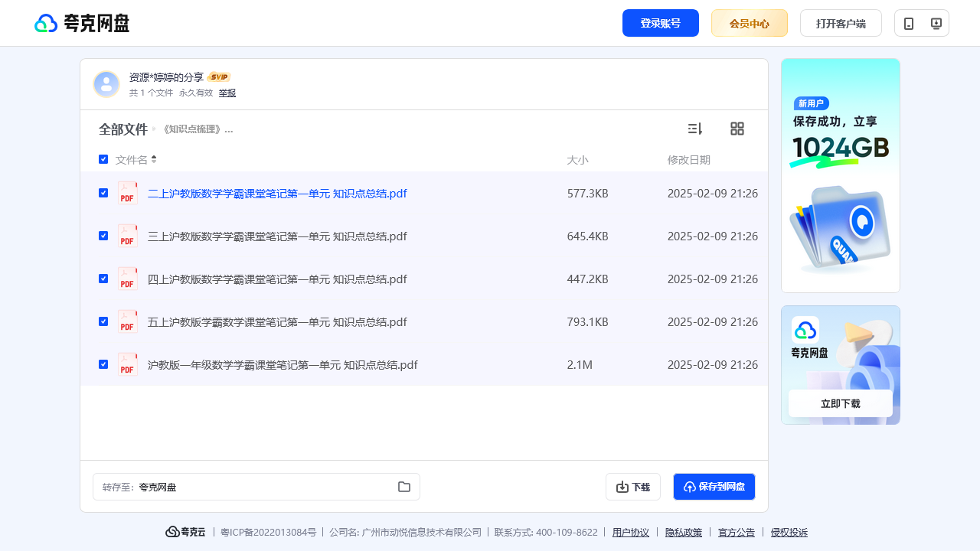Click the 登录账号 button

click(x=661, y=23)
